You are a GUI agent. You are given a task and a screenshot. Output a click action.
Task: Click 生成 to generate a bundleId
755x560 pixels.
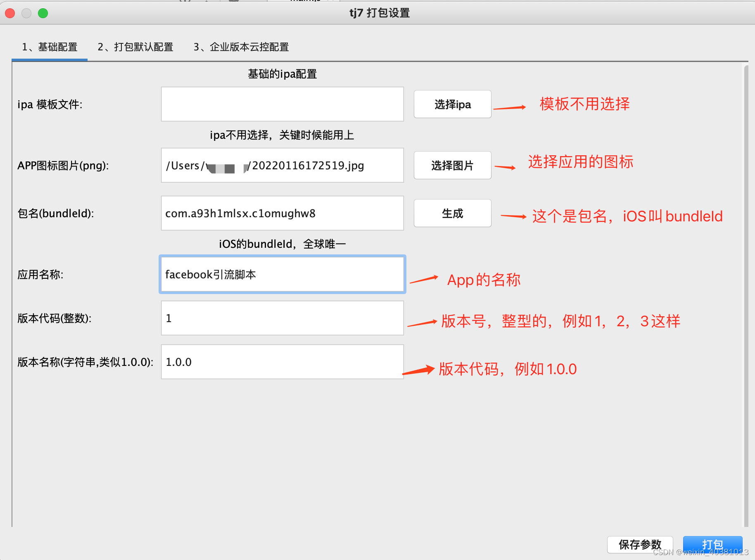pyautogui.click(x=452, y=213)
